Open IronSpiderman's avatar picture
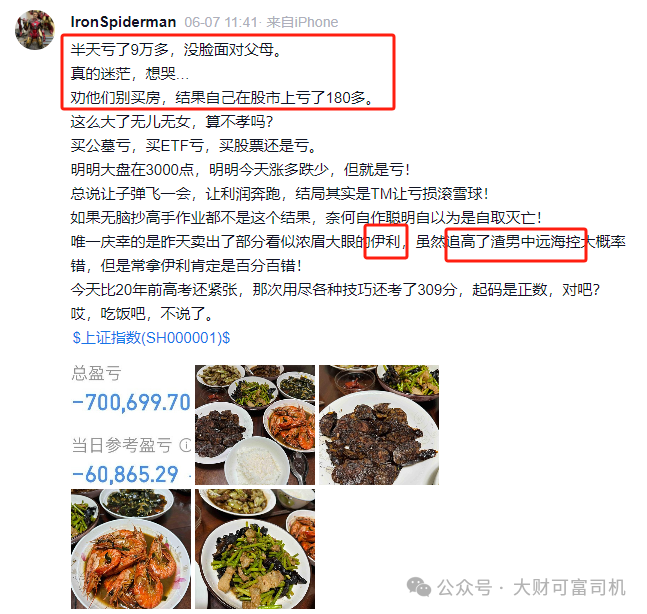This screenshot has width=647, height=614. (34, 30)
